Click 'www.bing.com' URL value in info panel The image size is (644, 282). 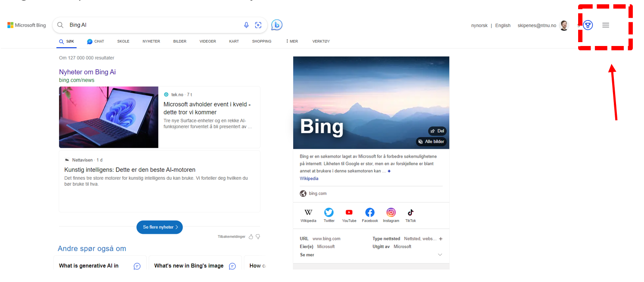click(326, 239)
